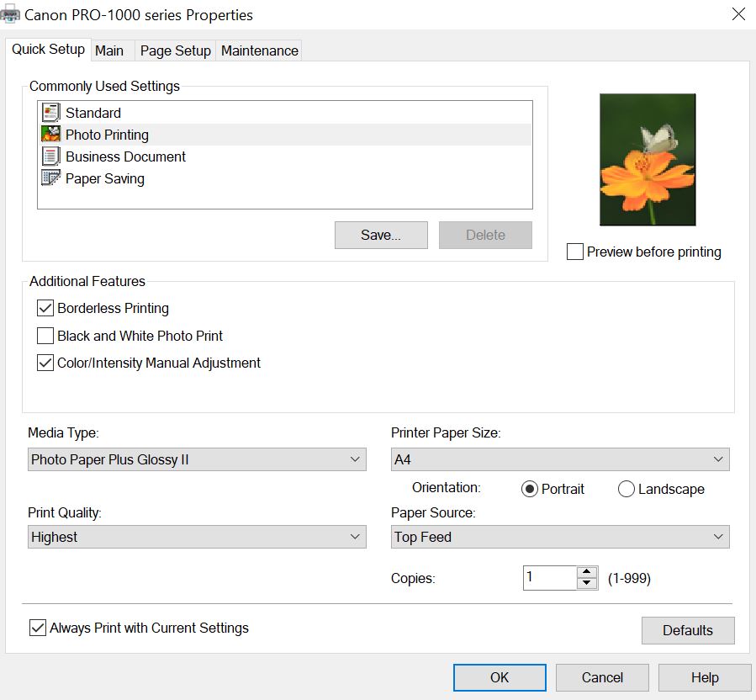The width and height of the screenshot is (756, 700).
Task: Click the flower preview thumbnail
Action: (x=648, y=160)
